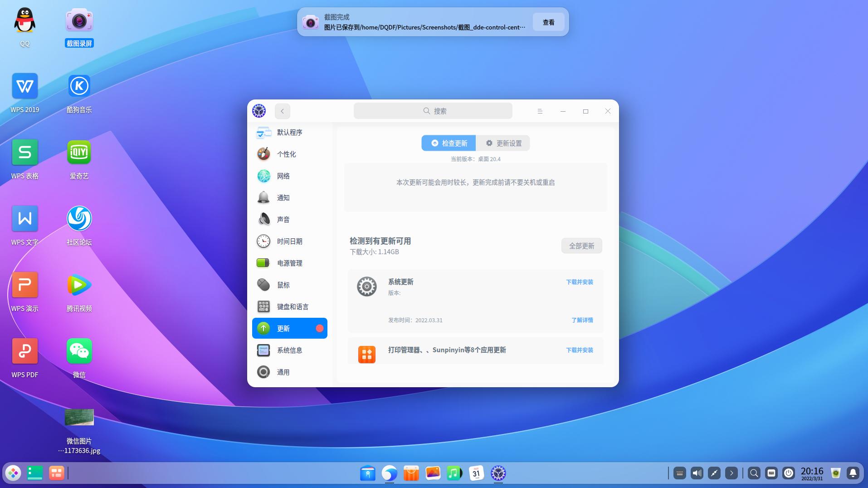Click the back arrow in Control Center
This screenshot has height=488, width=868.
[282, 111]
